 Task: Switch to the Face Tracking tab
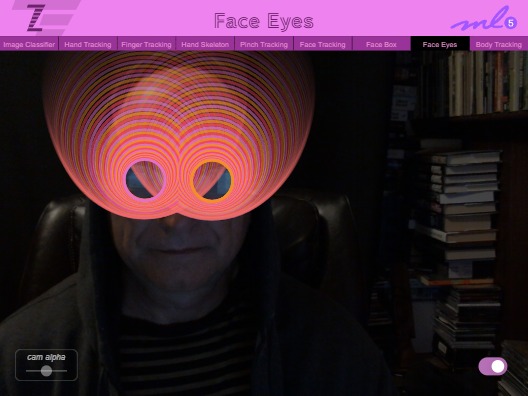[323, 44]
